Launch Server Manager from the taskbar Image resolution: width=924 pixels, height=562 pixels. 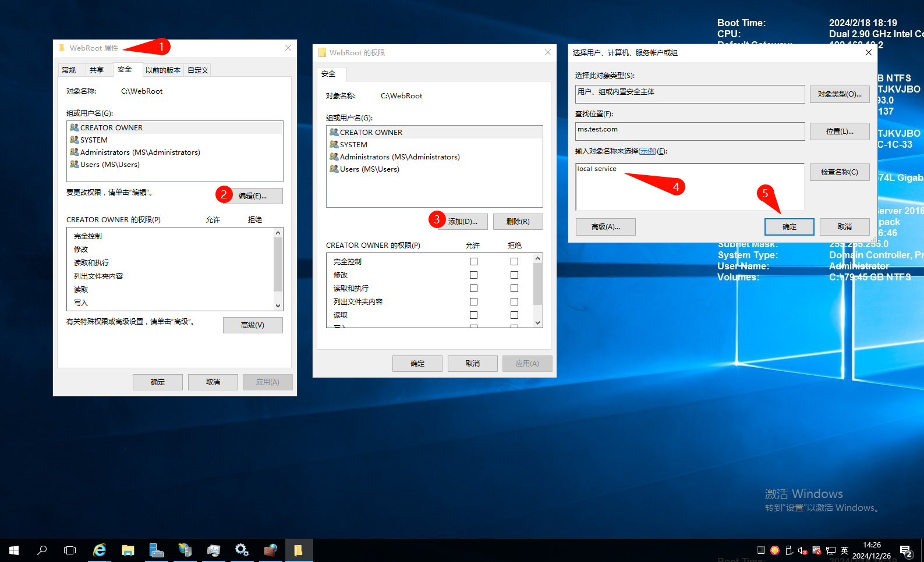coord(156,550)
